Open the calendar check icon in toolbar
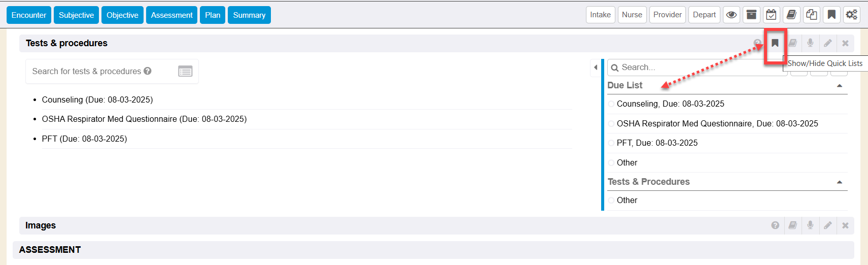This screenshot has height=265, width=868. [771, 15]
